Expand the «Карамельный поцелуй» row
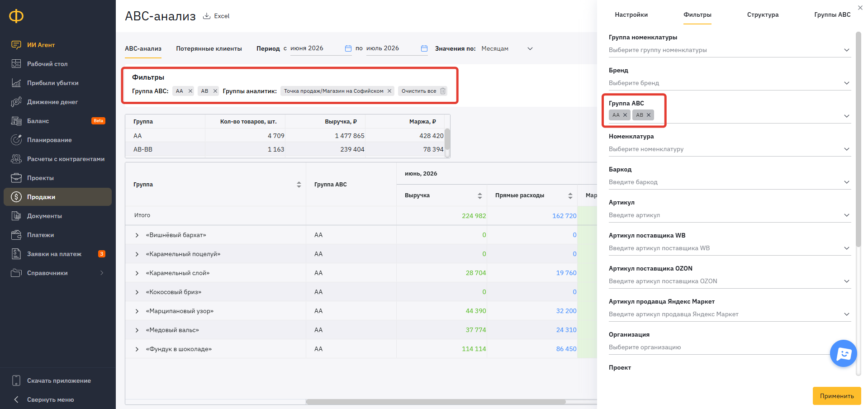 pos(137,254)
